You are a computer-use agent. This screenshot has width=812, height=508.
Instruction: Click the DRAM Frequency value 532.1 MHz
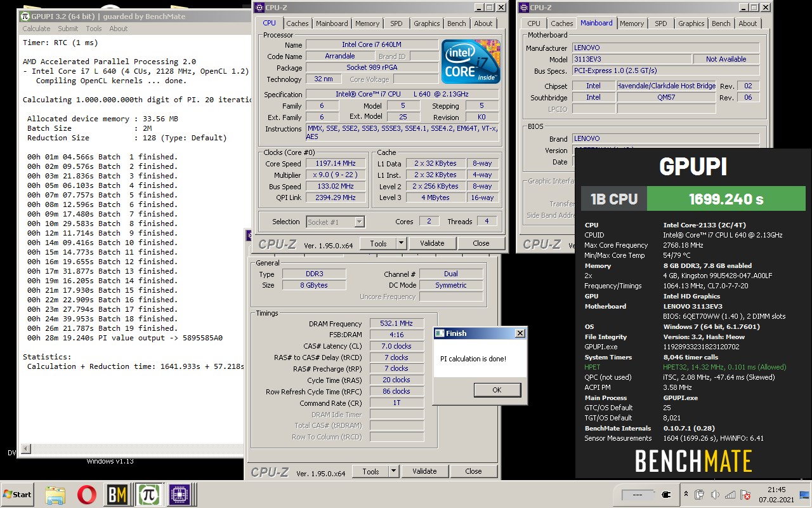coord(396,323)
